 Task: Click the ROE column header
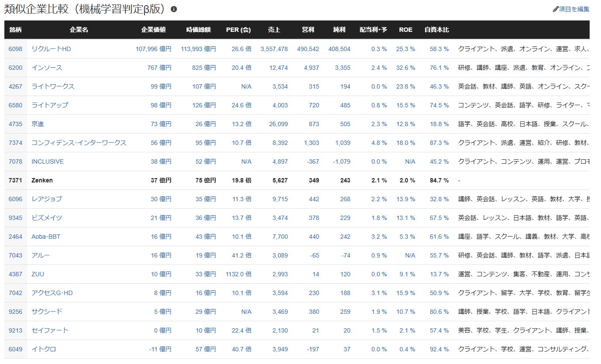(406, 30)
